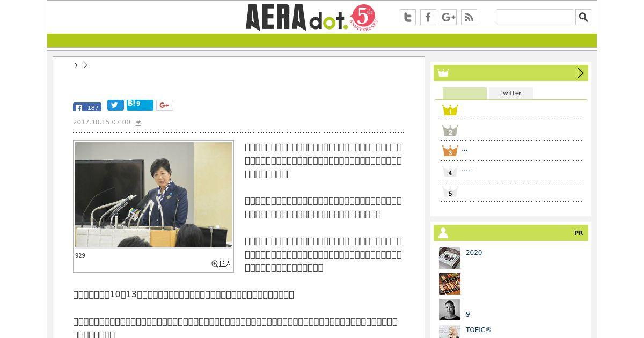The image size is (644, 338).
Task: Tweet the article with Twitter share button
Action: [115, 105]
